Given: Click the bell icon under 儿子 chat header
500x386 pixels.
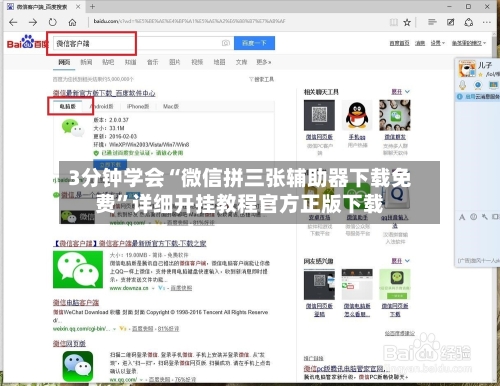Looking at the screenshot, I should point(462,85).
